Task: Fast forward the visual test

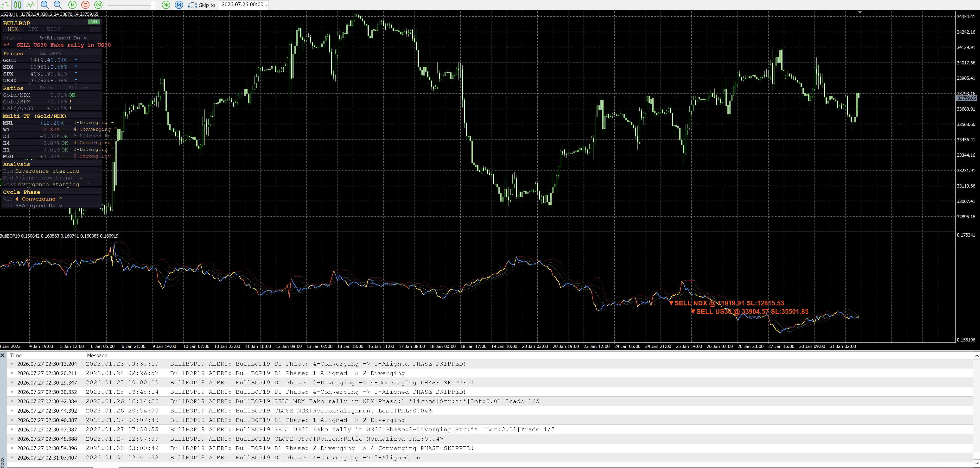Action: tap(166, 5)
